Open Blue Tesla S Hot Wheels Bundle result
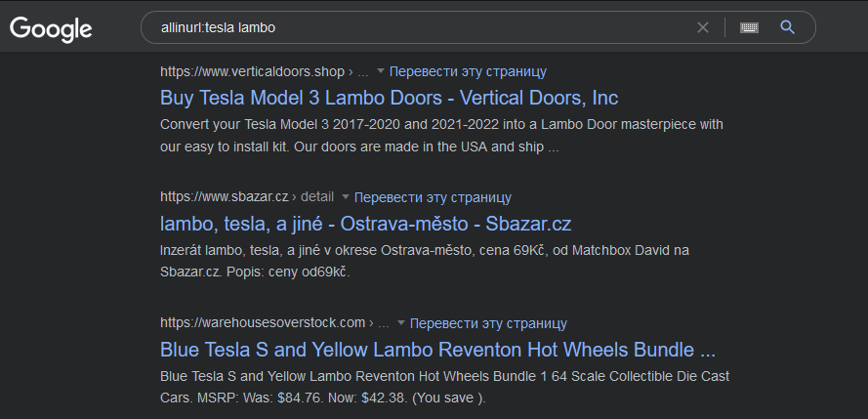The image size is (868, 419). [437, 350]
